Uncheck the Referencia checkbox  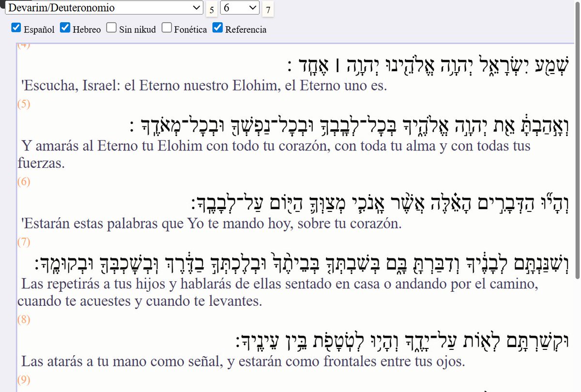pos(217,28)
